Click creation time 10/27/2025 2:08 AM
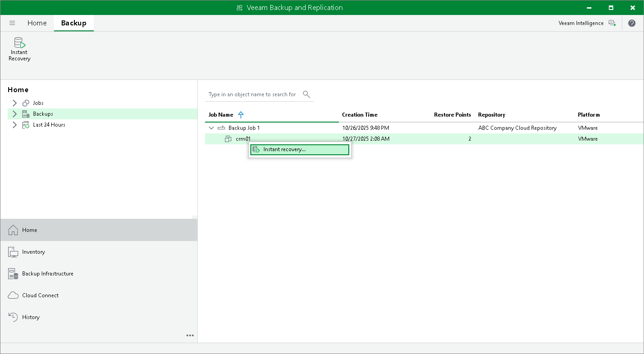The image size is (644, 354). [366, 139]
